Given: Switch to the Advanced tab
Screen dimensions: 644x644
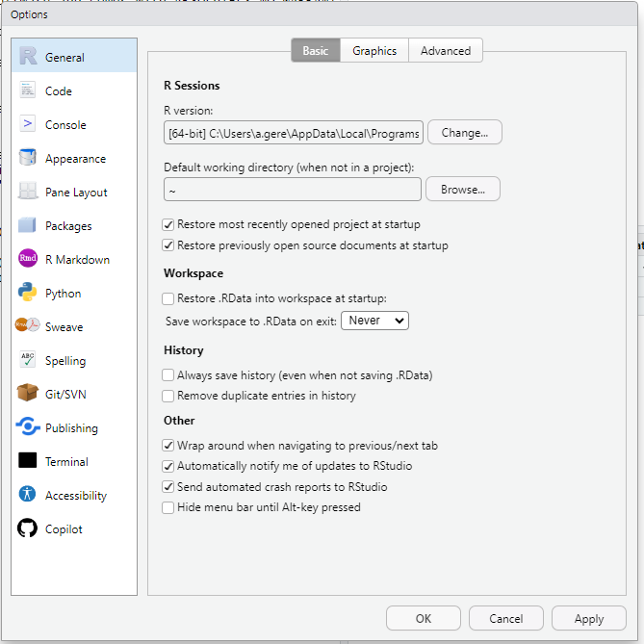Looking at the screenshot, I should tap(446, 51).
